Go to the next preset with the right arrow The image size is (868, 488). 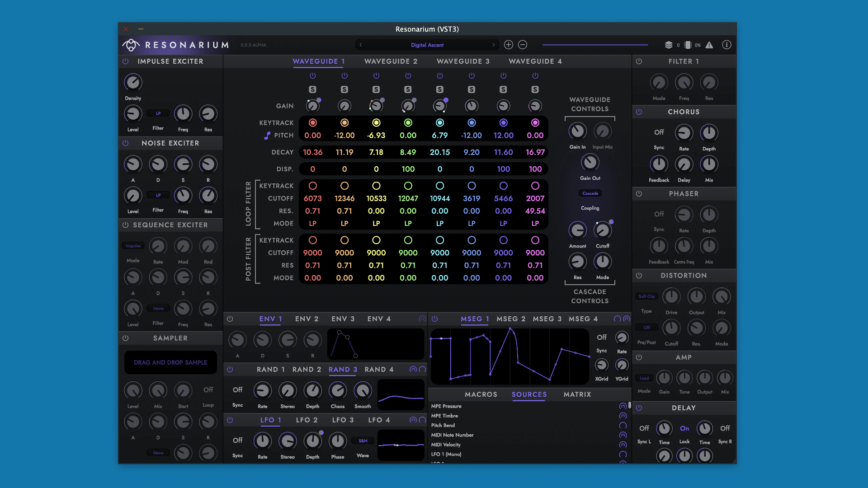(x=493, y=45)
